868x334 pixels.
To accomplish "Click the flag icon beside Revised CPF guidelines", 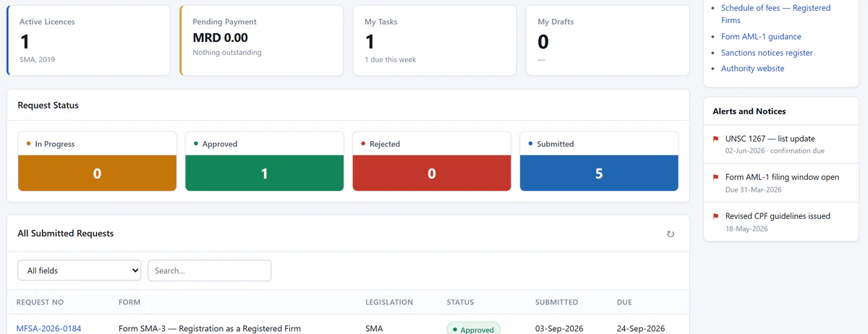I will click(x=716, y=216).
